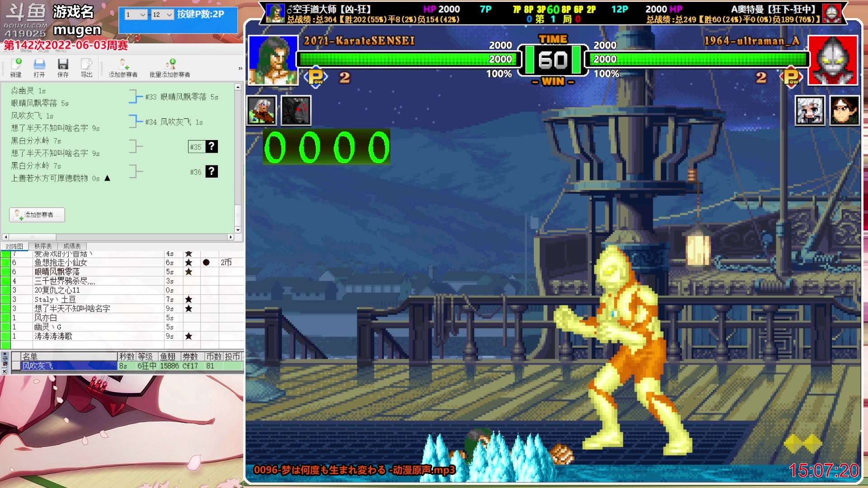Select the highlighted 风吹灰飞 name cell
The width and height of the screenshot is (868, 488).
click(69, 366)
